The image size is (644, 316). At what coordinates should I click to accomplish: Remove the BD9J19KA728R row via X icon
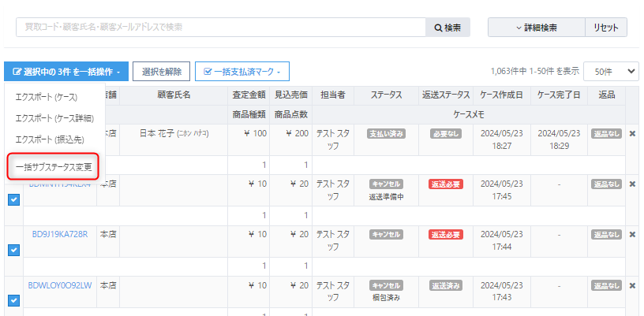tap(631, 234)
